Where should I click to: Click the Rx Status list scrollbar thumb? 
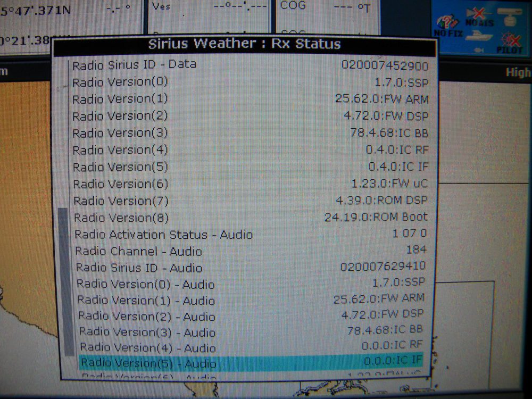(66, 281)
